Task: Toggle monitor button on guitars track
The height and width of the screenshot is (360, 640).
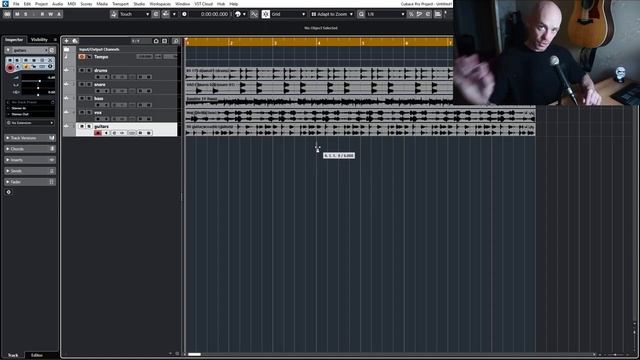Action: pyautogui.click(x=106, y=133)
